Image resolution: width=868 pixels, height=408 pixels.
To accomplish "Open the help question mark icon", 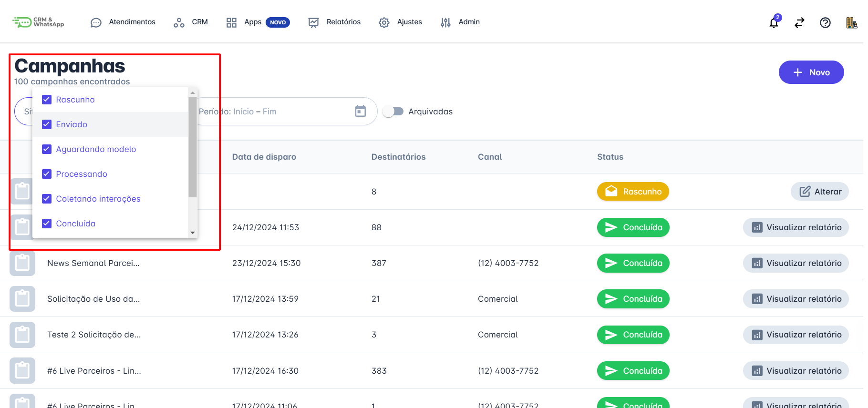I will [825, 22].
